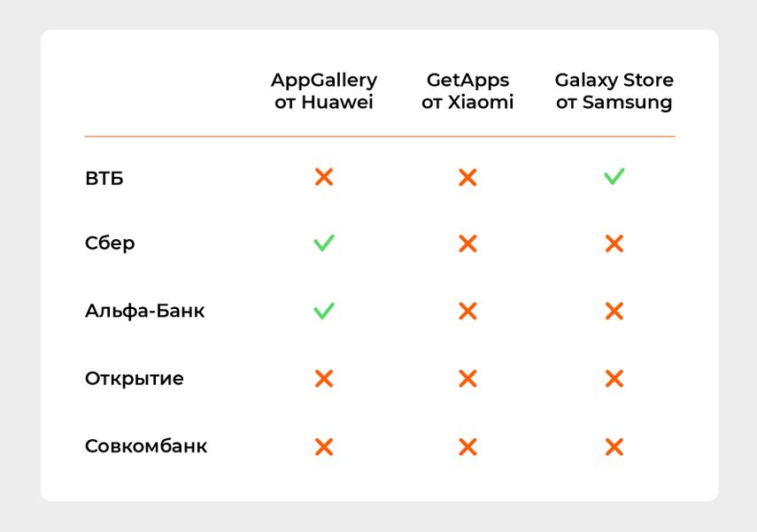Click the red cross for ВТБ in AppGallery
The width and height of the screenshot is (757, 532).
tap(324, 177)
